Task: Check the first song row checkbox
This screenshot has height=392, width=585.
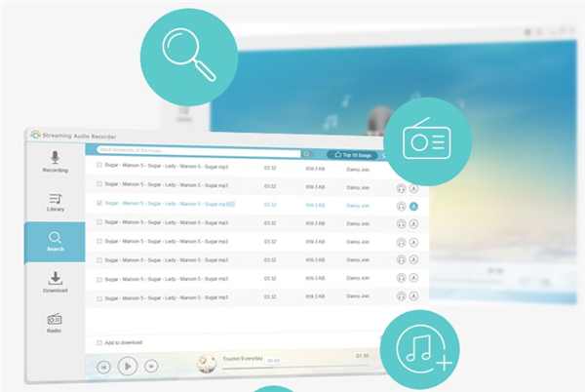Action: [x=99, y=167]
